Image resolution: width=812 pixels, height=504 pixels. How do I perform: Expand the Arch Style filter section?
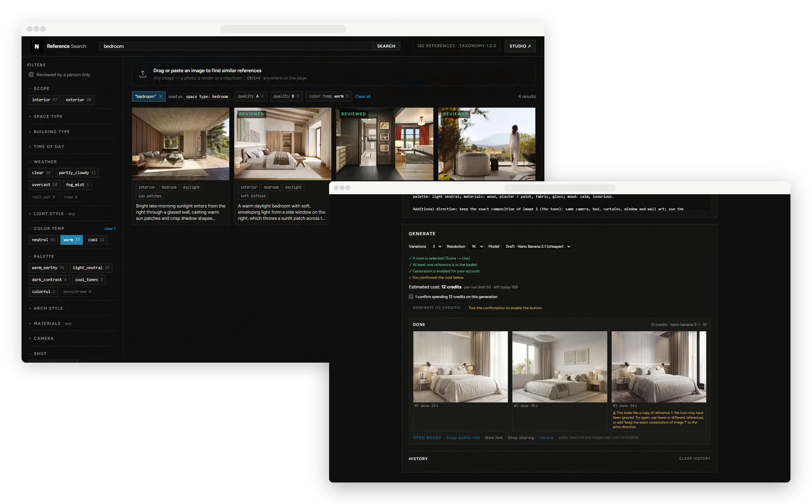tap(48, 308)
